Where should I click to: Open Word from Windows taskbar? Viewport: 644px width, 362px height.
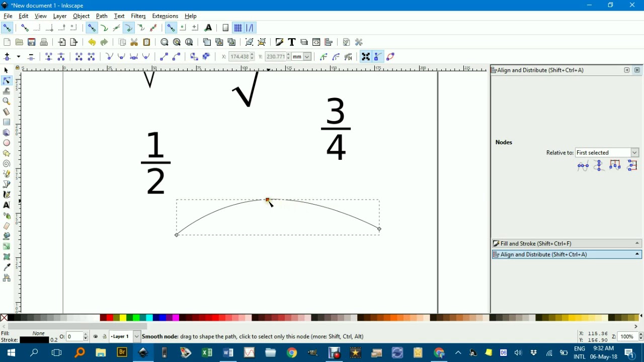pyautogui.click(x=228, y=353)
